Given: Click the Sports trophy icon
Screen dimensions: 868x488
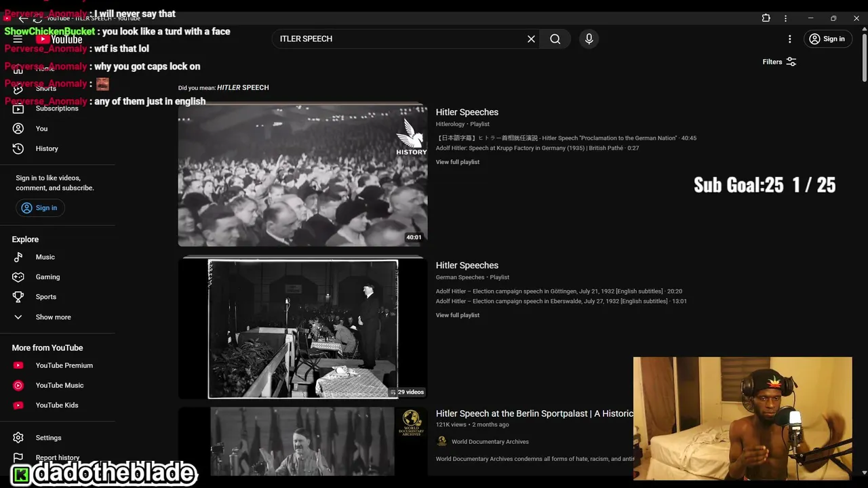Looking at the screenshot, I should 18,297.
